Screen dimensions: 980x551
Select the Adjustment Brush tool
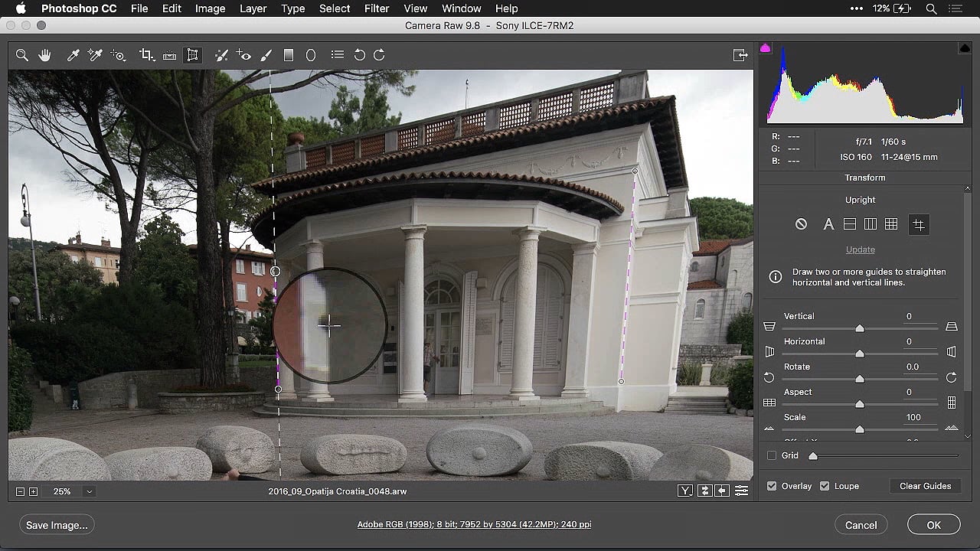click(x=266, y=55)
